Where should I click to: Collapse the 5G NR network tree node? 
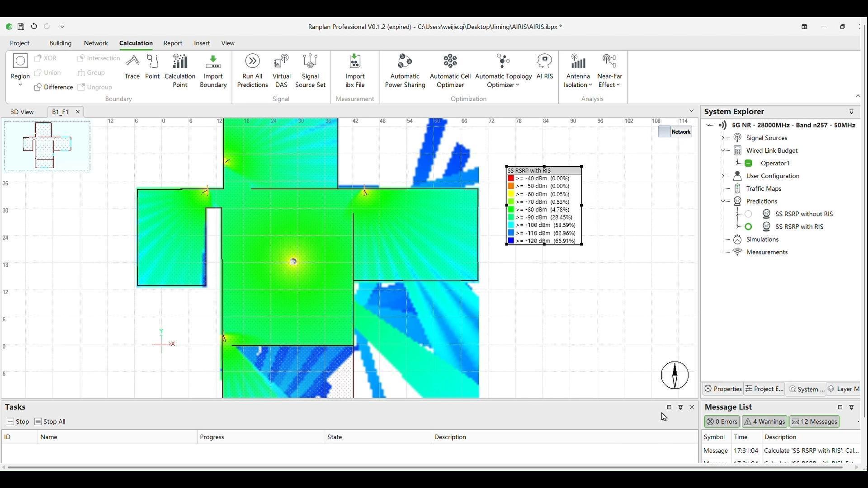pos(708,125)
